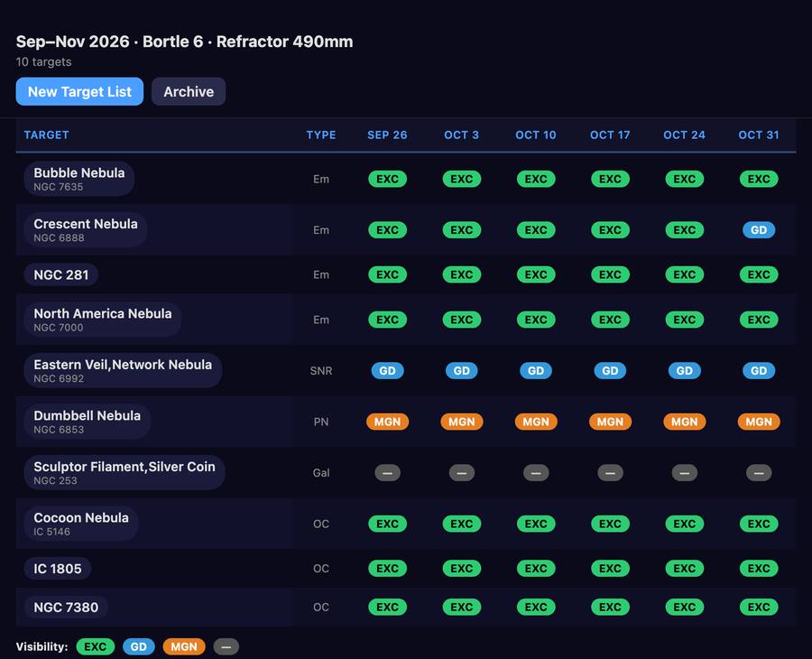812x659 pixels.
Task: Click NGC 253's dash badge for Oct 24
Action: [685, 472]
